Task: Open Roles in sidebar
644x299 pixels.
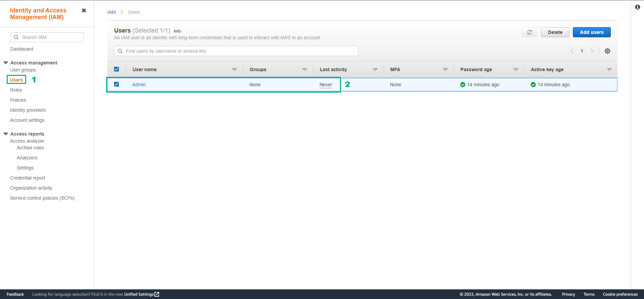Action: [16, 90]
